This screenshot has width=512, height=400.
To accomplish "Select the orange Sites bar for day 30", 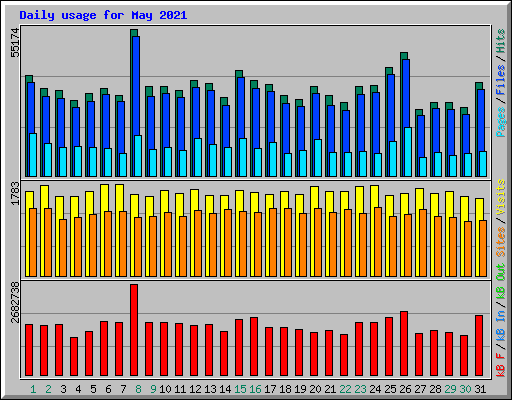I will (468, 249).
